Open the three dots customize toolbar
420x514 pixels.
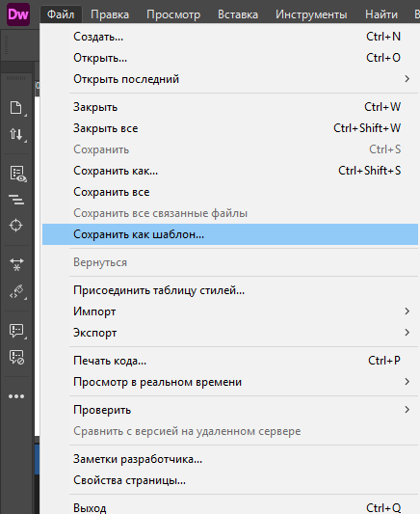(x=16, y=396)
